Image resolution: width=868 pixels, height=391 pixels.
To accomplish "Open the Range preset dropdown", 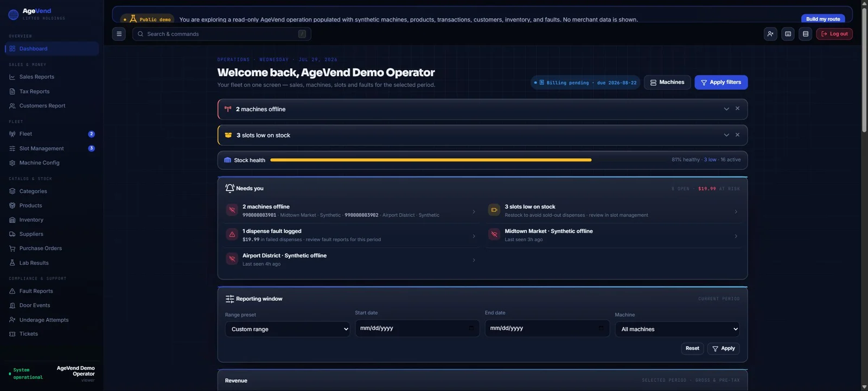I will [288, 329].
